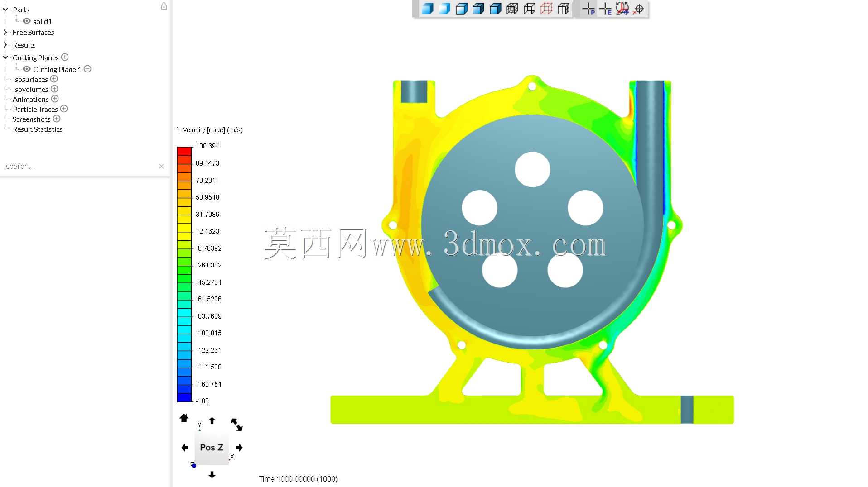This screenshot has width=868, height=487.
Task: Remove Cutting Plane 1 with the minus icon
Action: point(87,69)
